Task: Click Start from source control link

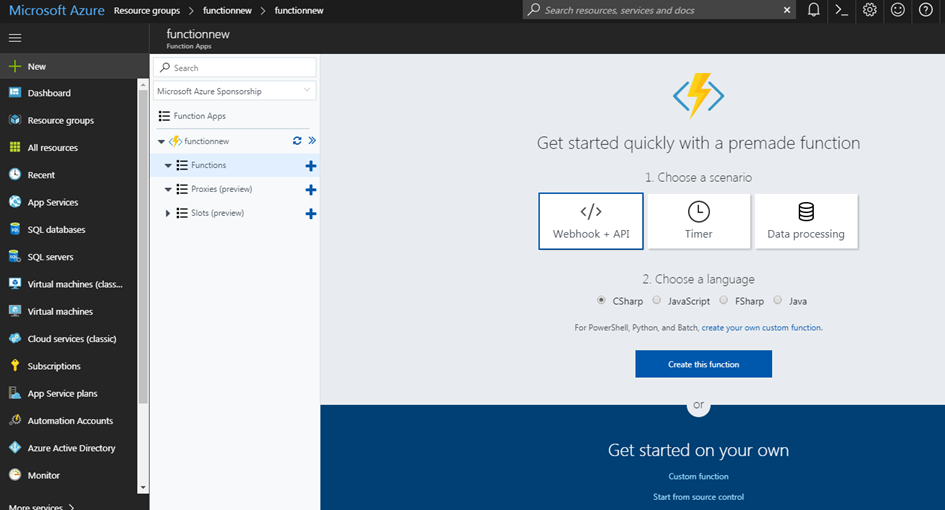Action: pos(699,497)
